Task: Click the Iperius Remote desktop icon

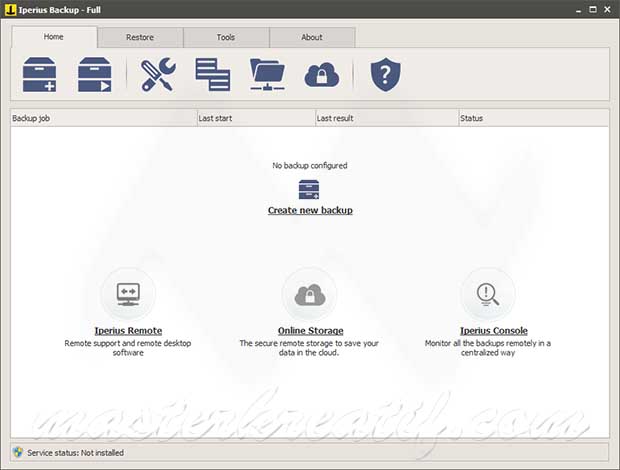Action: pyautogui.click(x=128, y=294)
